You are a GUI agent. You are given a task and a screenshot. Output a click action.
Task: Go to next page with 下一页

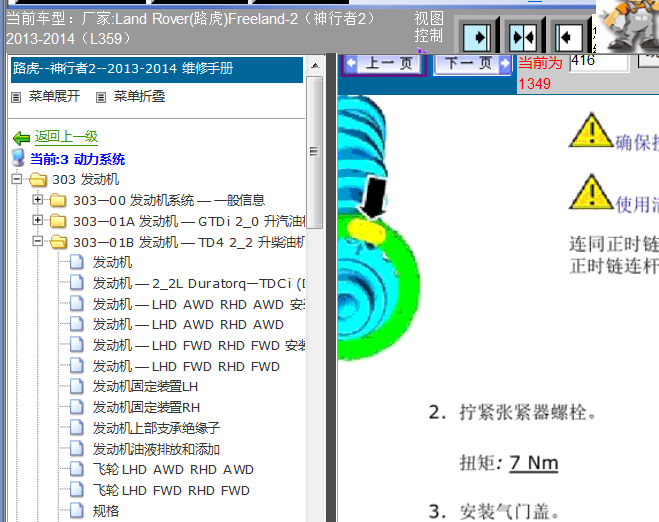[x=472, y=64]
